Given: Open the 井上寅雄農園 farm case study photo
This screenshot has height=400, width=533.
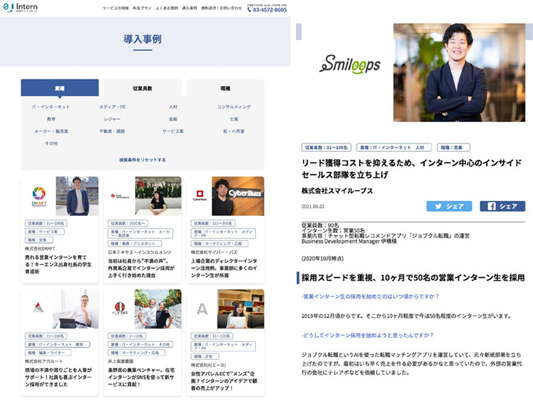Looking at the screenshot, I should tap(158, 309).
